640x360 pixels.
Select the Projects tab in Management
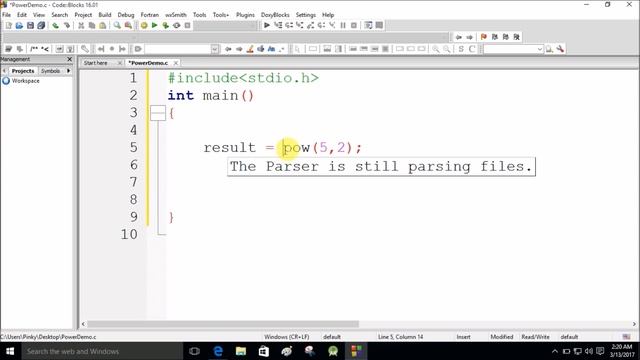click(x=23, y=71)
